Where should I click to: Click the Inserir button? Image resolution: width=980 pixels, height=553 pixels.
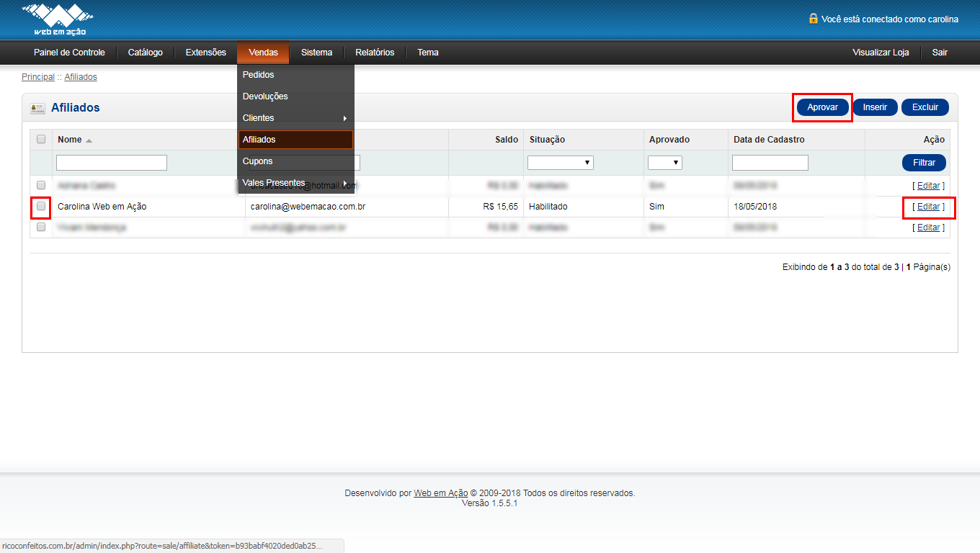coord(875,107)
